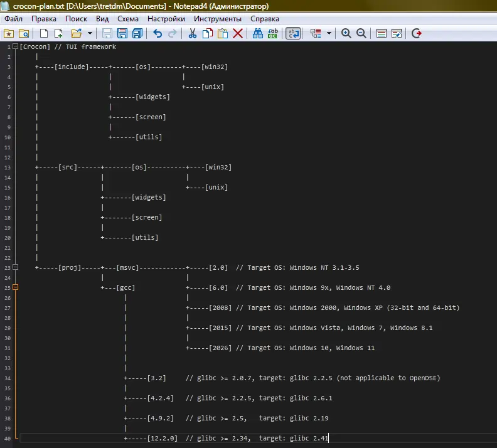497x448 pixels.
Task: Click [widgets] on line 6
Action: [x=152, y=97]
